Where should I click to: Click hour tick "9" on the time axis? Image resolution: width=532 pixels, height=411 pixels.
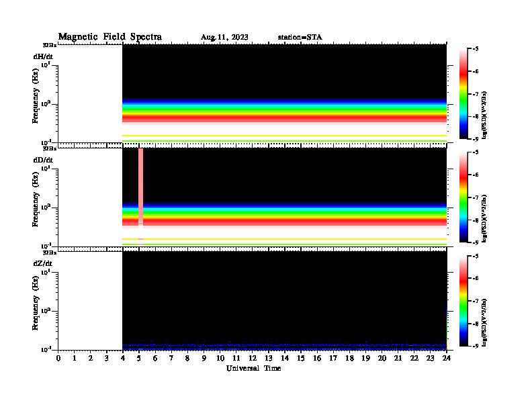click(204, 358)
